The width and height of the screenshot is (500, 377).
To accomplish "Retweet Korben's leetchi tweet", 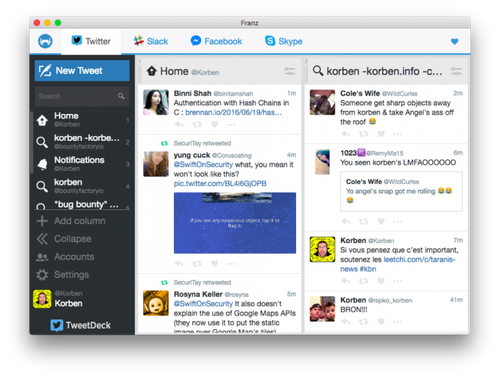I will [x=363, y=281].
